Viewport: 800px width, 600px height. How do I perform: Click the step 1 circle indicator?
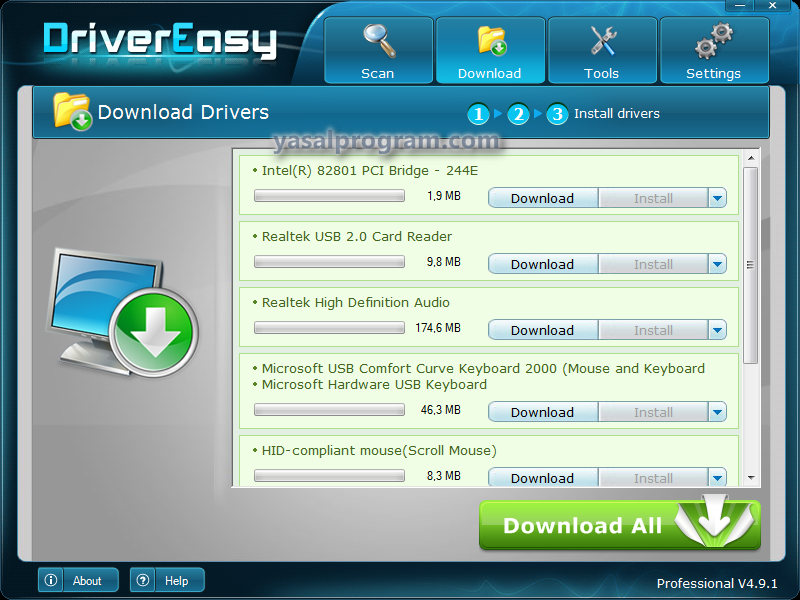(x=479, y=114)
